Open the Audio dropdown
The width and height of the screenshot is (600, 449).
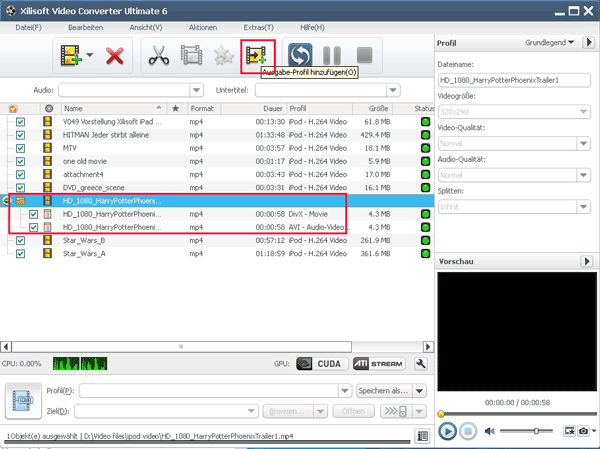click(x=196, y=90)
